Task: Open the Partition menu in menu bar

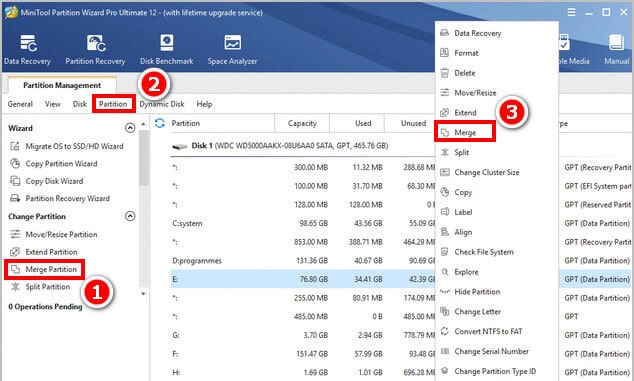Action: click(113, 104)
